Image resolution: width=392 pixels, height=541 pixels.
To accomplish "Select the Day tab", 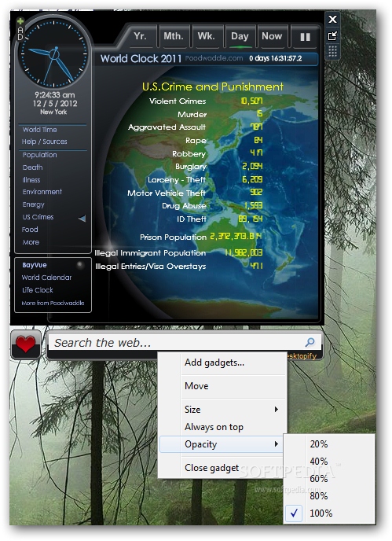I will pos(240,36).
